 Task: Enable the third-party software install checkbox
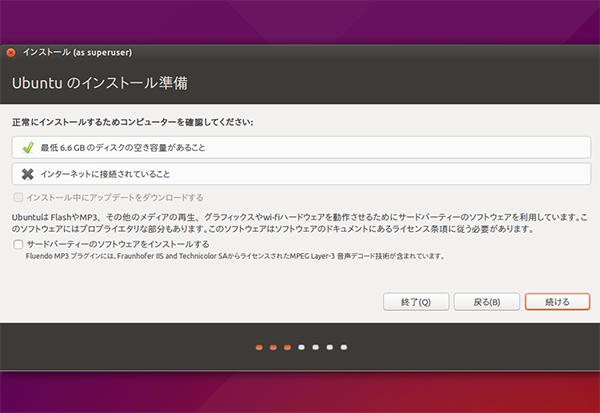[18, 244]
